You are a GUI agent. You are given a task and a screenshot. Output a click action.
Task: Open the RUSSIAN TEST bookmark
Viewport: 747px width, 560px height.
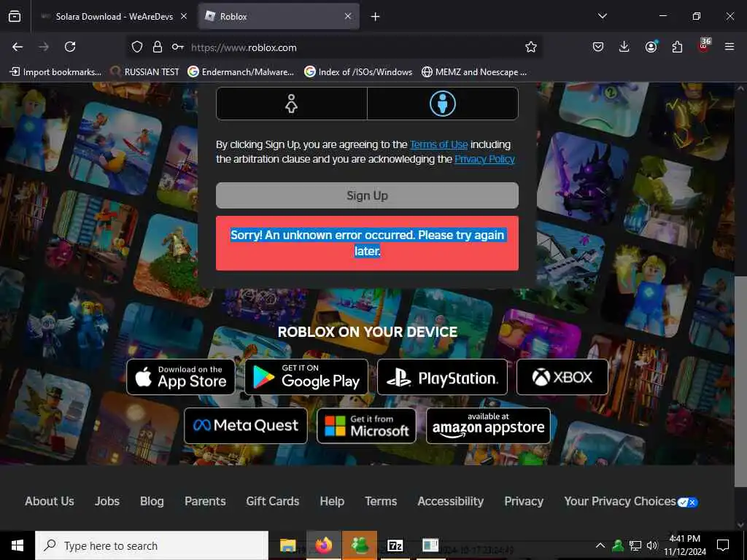(x=145, y=72)
